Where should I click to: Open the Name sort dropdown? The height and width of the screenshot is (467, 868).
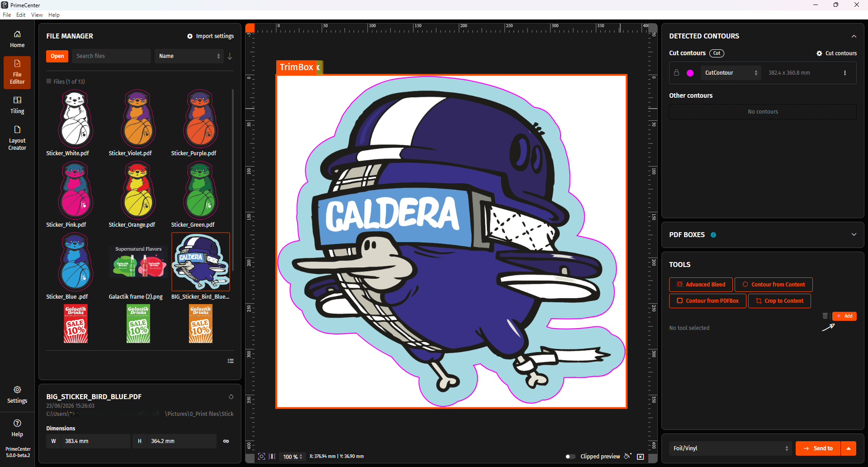189,56
